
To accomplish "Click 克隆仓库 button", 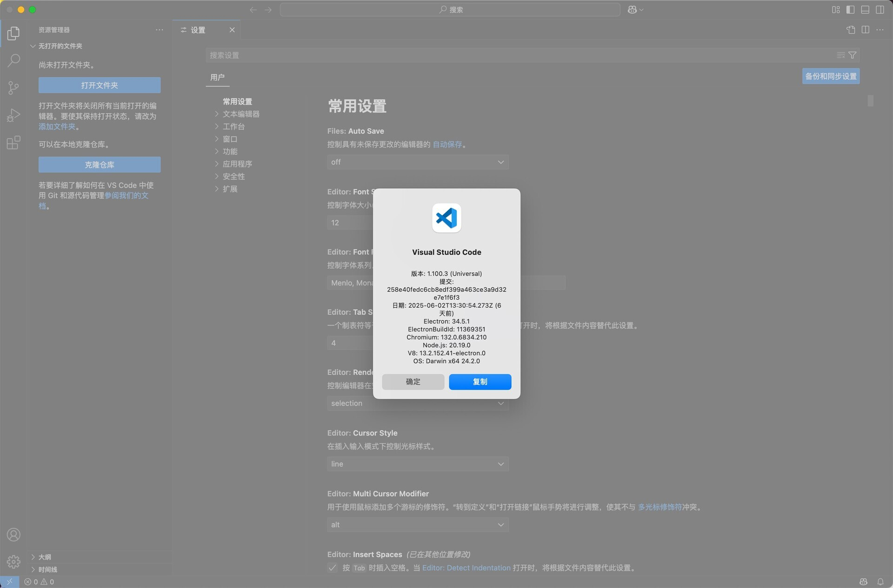I will point(100,165).
